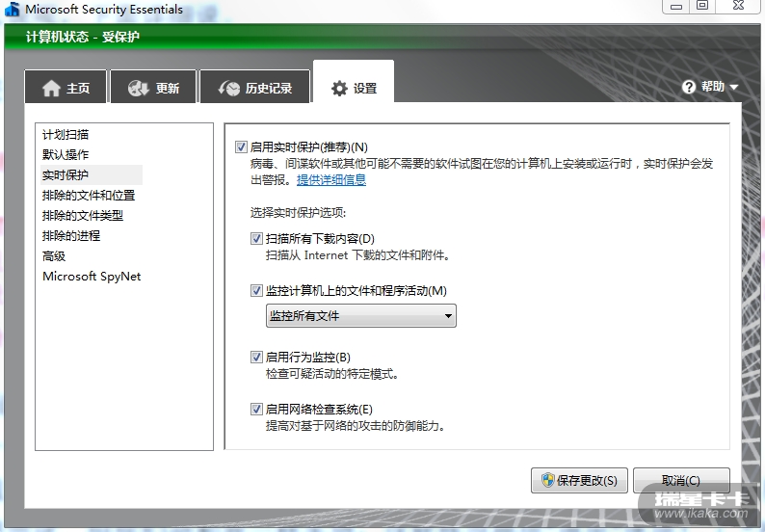
Task: Select 实时保护 in settings list
Action: tap(92, 174)
